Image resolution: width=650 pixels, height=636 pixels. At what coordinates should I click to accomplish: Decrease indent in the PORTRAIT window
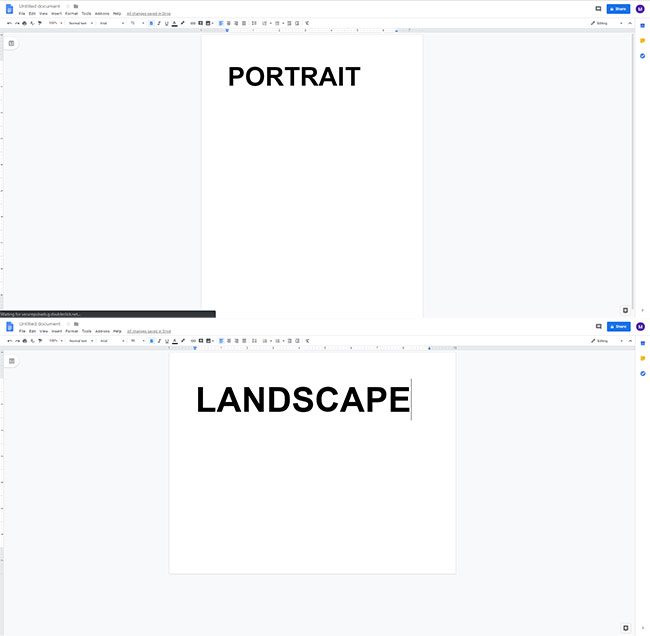click(x=289, y=23)
